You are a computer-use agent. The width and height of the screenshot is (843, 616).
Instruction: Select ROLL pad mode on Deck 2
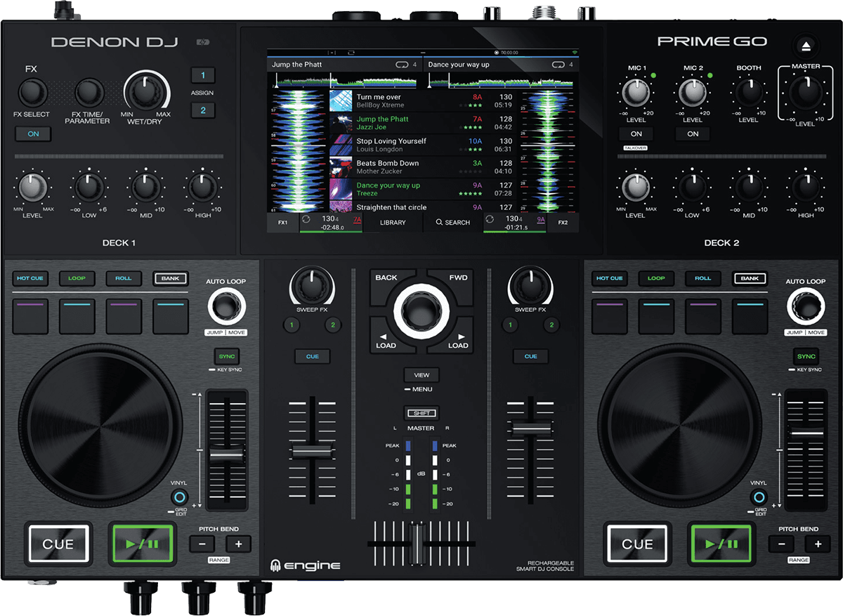[703, 279]
